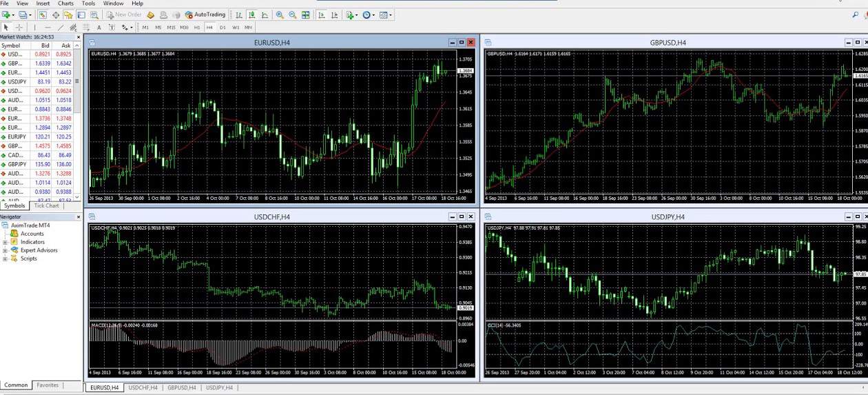Click the Zoom Out magnifier icon
The width and height of the screenshot is (868, 395).
point(292,14)
